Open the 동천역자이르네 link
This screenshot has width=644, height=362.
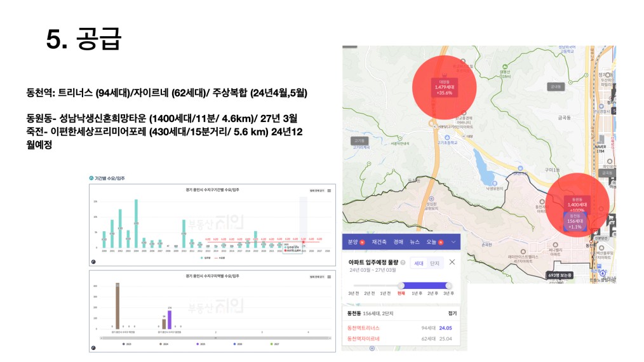(363, 339)
